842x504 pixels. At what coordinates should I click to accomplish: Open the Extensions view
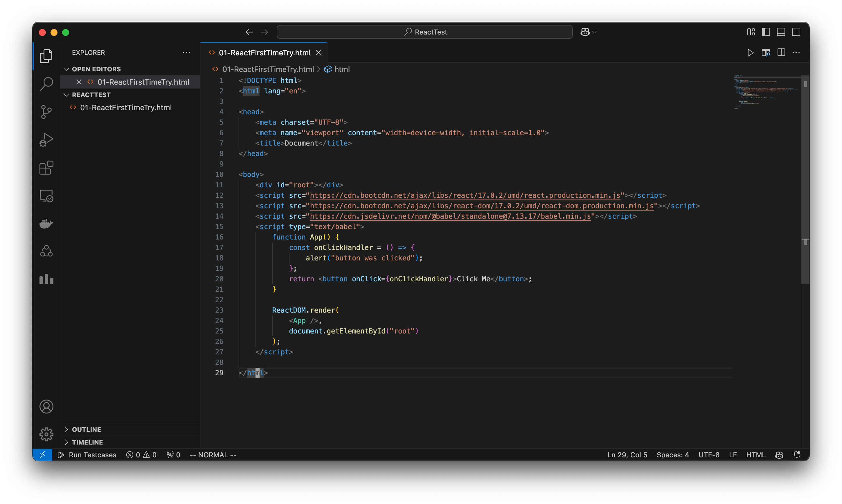coord(46,167)
